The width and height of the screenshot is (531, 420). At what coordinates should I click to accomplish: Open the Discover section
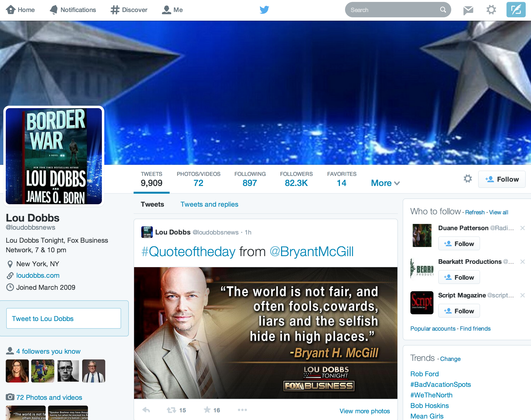[x=129, y=10]
